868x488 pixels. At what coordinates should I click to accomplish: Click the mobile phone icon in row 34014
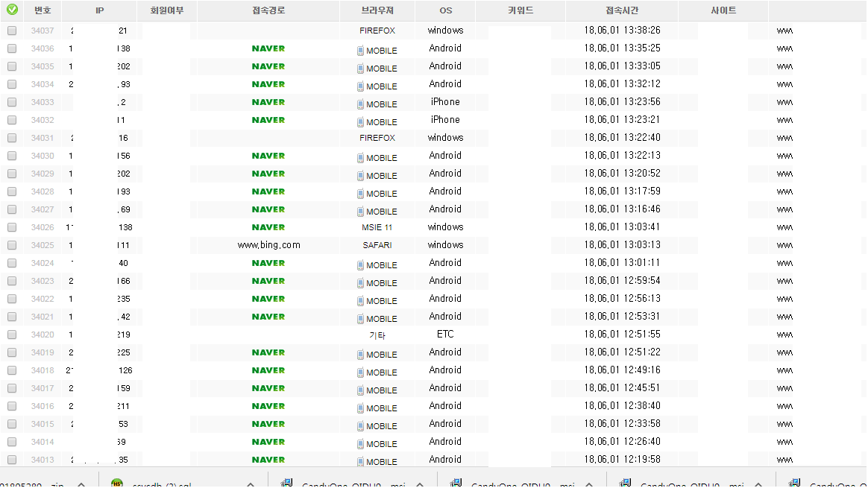pos(360,444)
